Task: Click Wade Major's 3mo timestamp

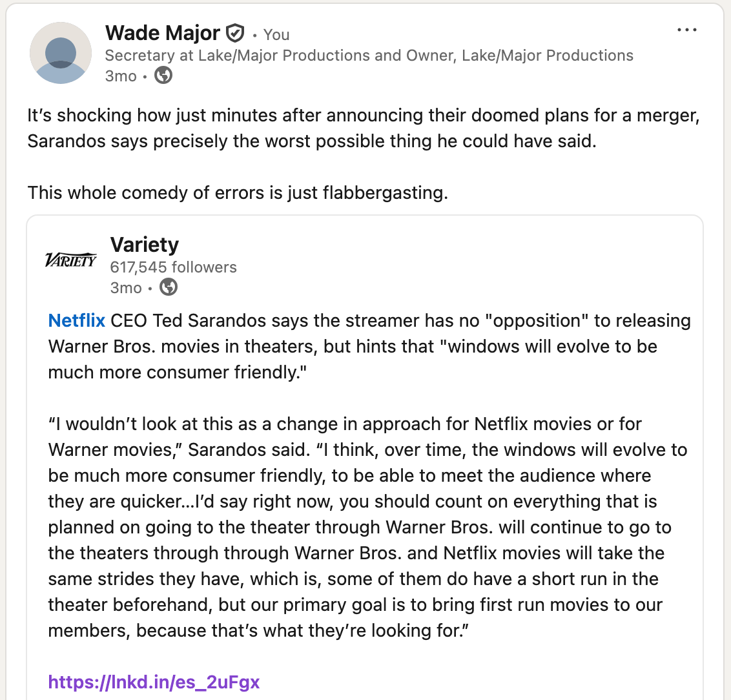Action: (121, 76)
